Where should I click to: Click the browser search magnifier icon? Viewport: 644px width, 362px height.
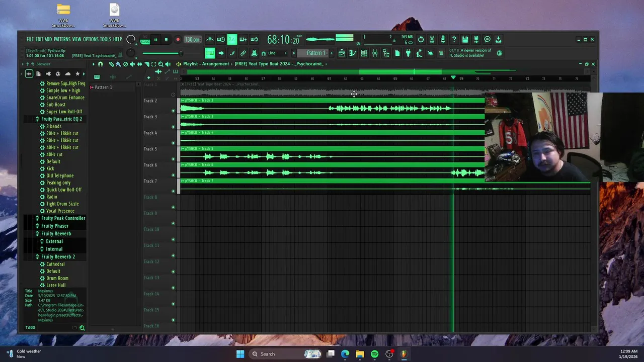(82, 328)
